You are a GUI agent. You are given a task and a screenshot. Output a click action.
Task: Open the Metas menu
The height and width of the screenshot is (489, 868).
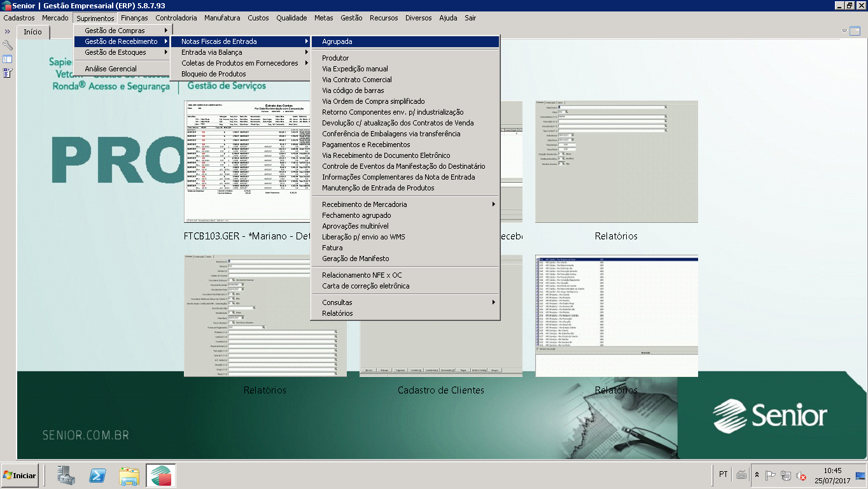click(324, 18)
